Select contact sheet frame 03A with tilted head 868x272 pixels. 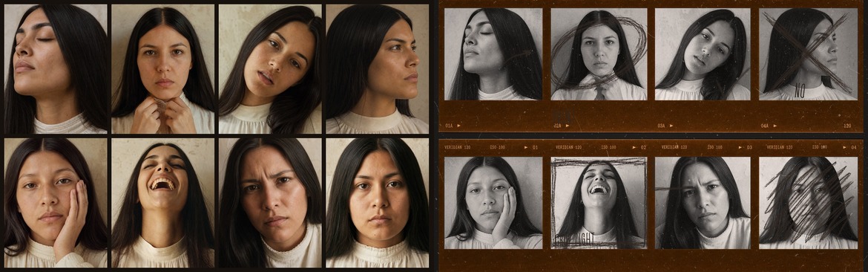703,54
